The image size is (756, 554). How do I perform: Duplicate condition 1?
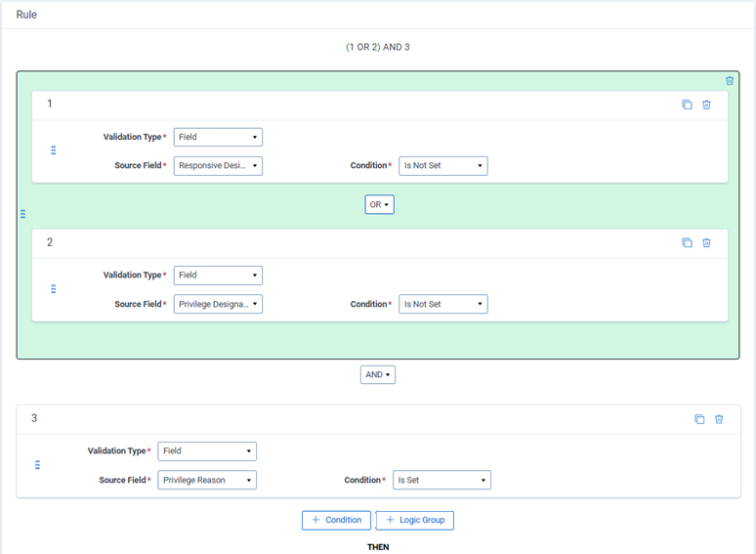(x=687, y=105)
